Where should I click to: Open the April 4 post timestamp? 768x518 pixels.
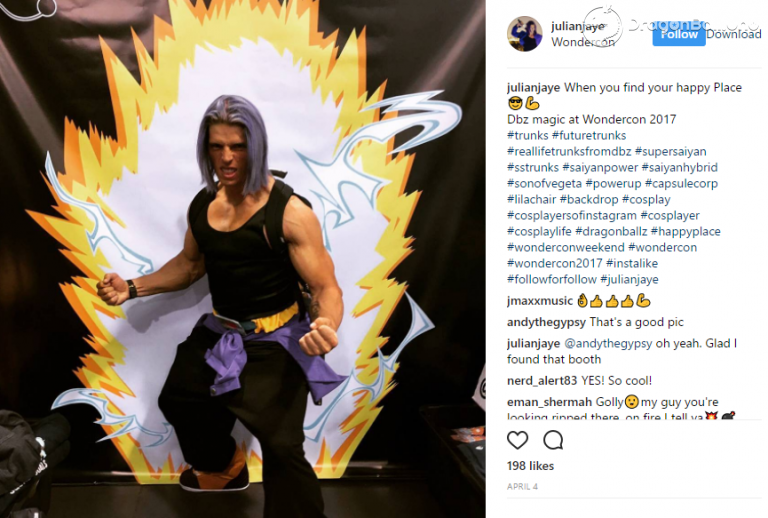tap(522, 487)
